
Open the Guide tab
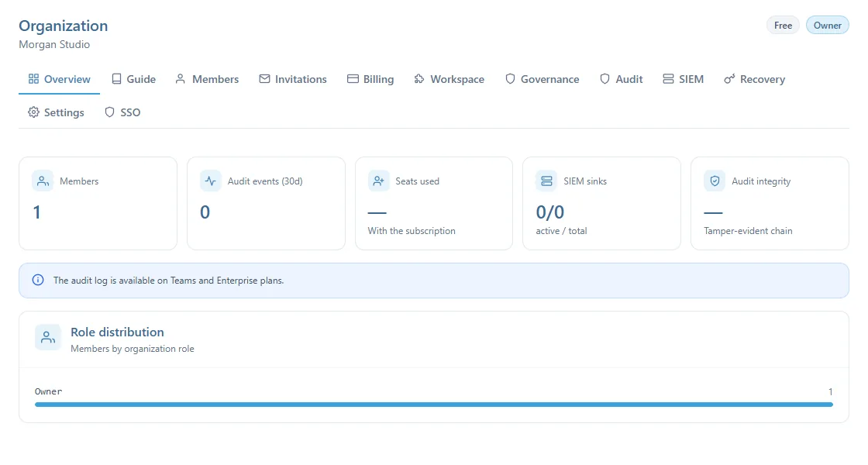point(133,79)
